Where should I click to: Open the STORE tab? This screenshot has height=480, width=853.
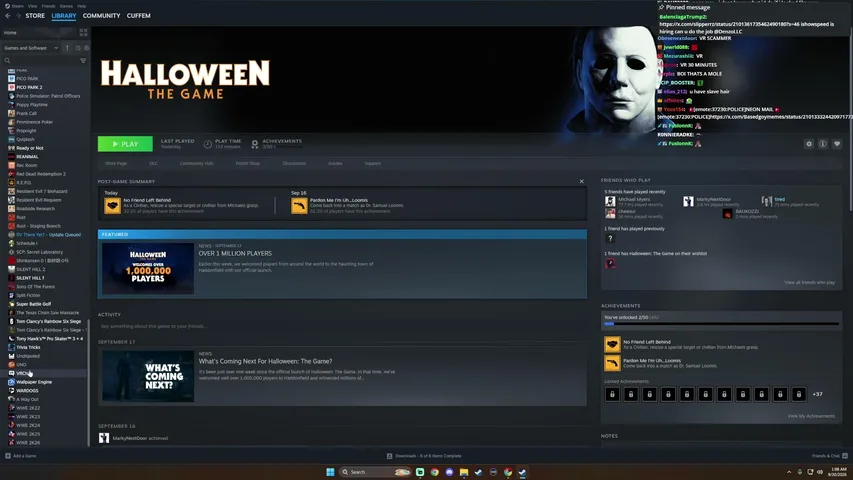(x=35, y=16)
